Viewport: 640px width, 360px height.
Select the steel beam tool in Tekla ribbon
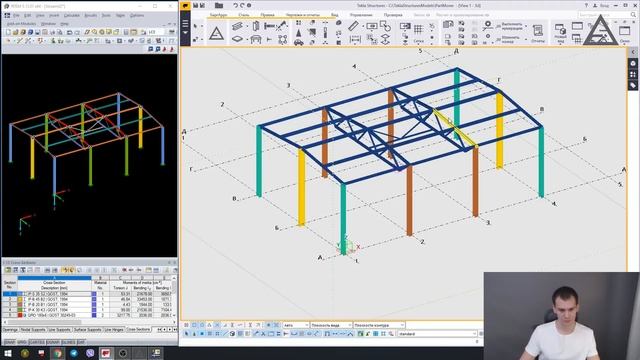pos(237,27)
